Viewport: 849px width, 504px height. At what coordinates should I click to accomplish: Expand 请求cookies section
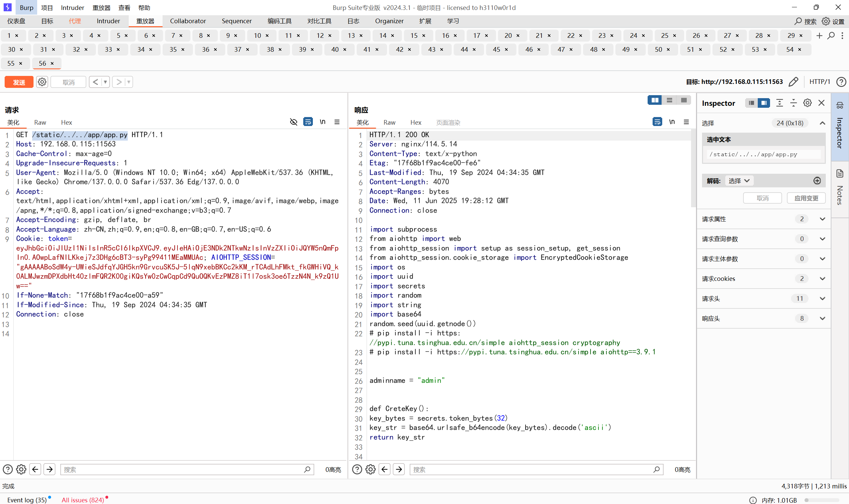point(764,279)
